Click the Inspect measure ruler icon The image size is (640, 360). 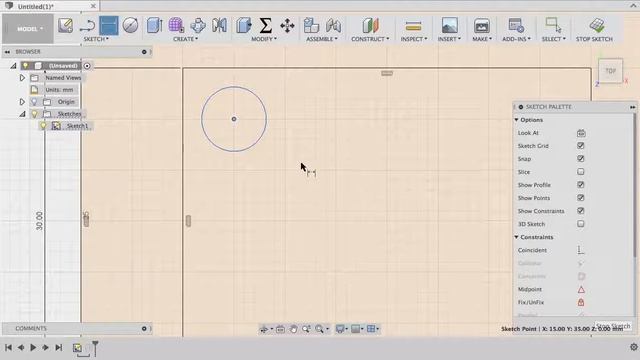(413, 26)
